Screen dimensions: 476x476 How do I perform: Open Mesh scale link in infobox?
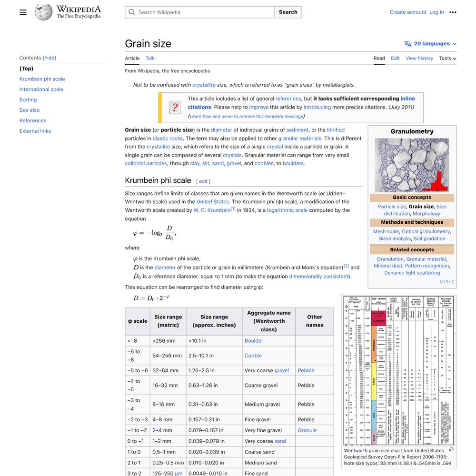click(x=386, y=231)
